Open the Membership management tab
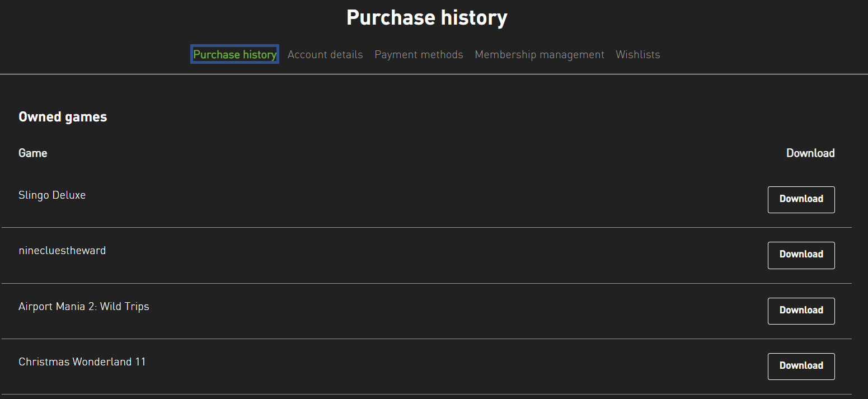 539,54
